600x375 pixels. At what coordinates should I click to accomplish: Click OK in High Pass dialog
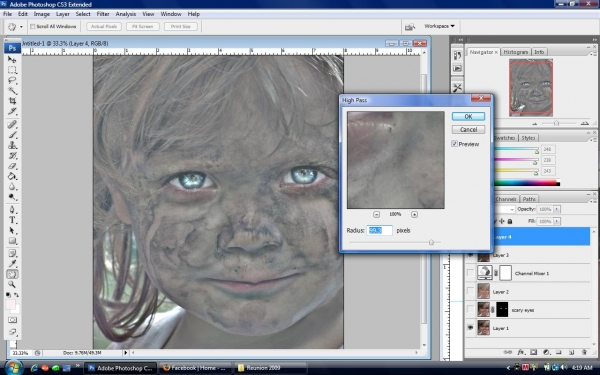(468, 116)
